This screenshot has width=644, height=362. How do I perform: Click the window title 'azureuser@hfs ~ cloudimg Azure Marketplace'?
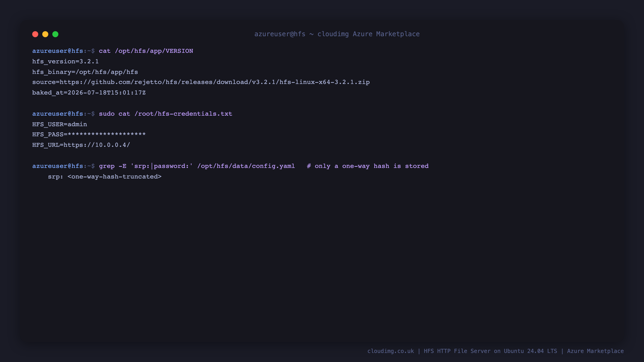point(337,34)
